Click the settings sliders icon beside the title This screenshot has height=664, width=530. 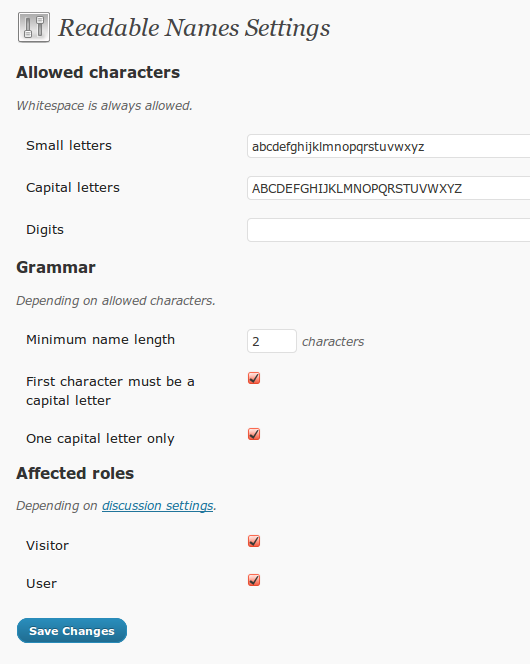pos(34,28)
